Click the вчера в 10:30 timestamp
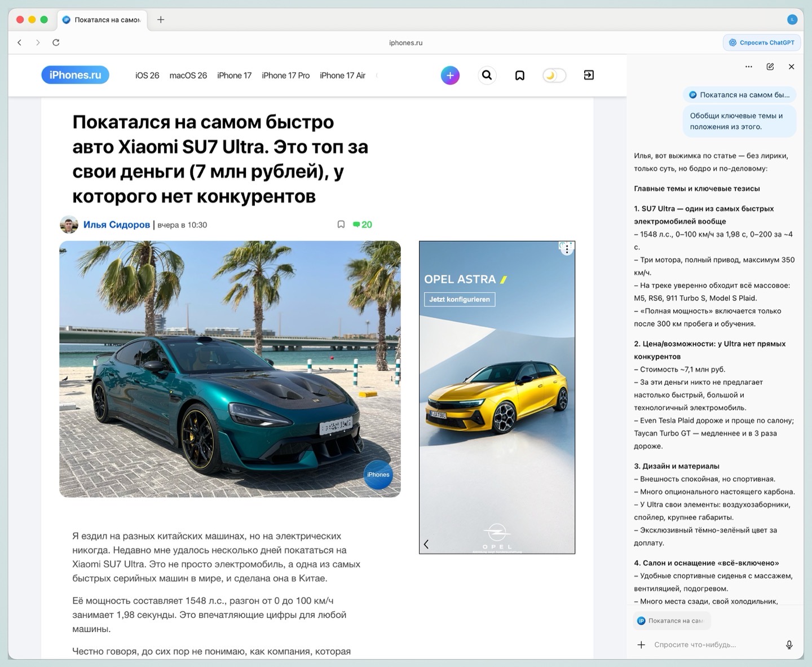The image size is (812, 667). tap(182, 225)
